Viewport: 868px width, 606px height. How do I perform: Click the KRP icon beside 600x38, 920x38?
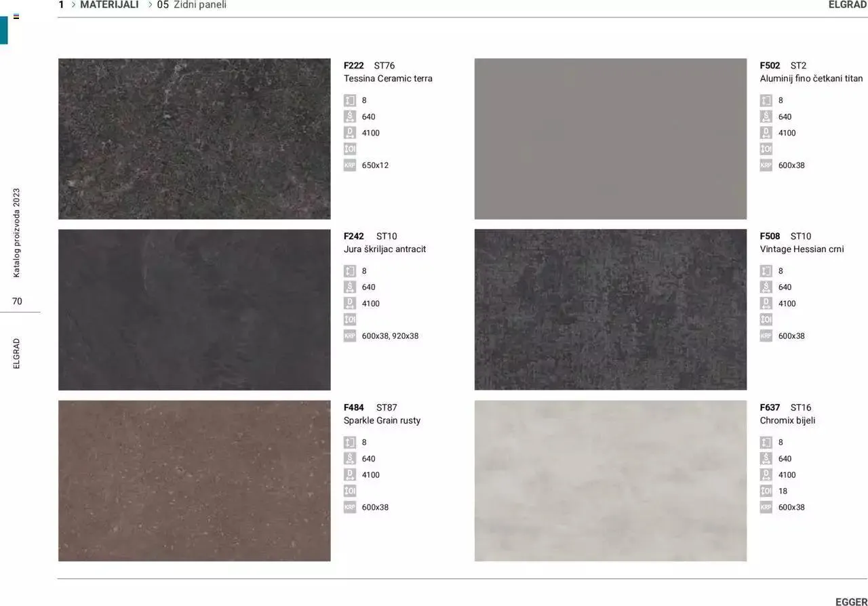tap(349, 336)
